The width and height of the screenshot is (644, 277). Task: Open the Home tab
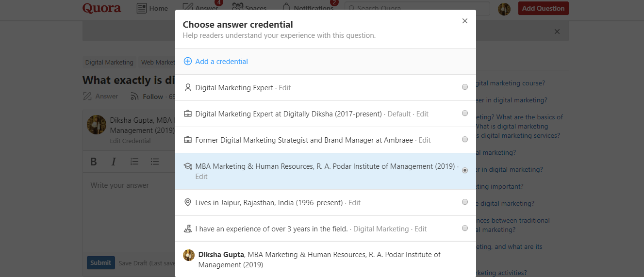152,8
